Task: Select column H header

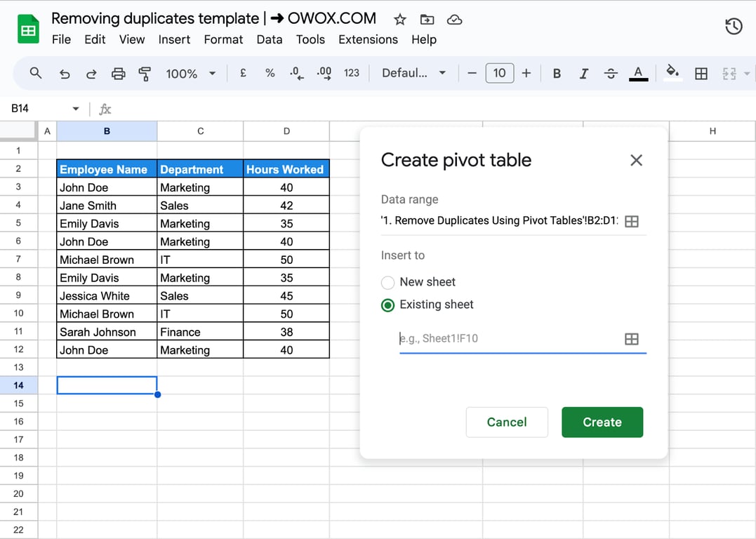Action: click(x=712, y=131)
